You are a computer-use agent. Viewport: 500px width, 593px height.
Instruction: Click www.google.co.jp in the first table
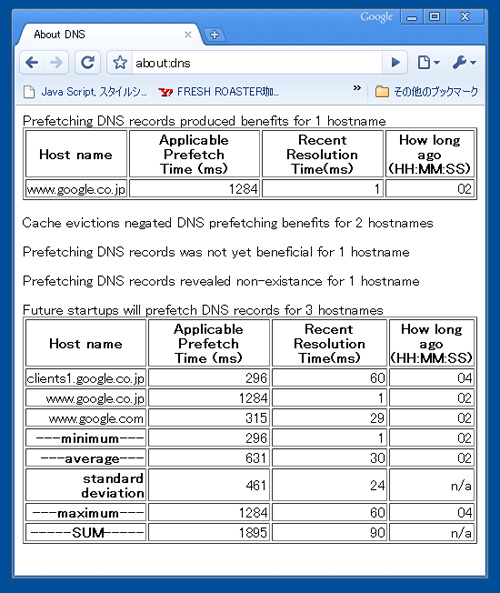(76, 189)
